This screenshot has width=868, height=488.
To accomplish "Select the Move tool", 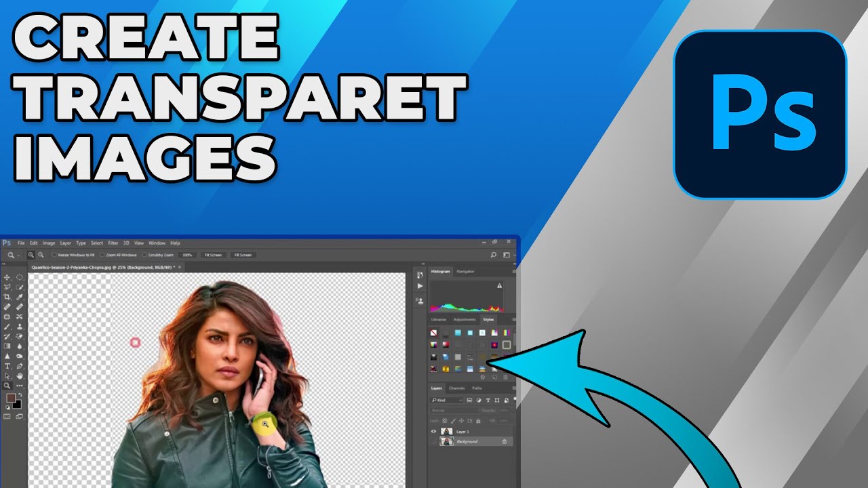I will (7, 277).
